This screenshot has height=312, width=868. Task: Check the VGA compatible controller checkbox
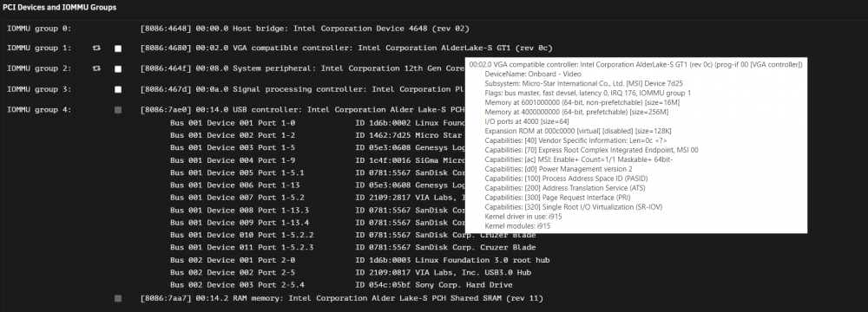pos(118,49)
